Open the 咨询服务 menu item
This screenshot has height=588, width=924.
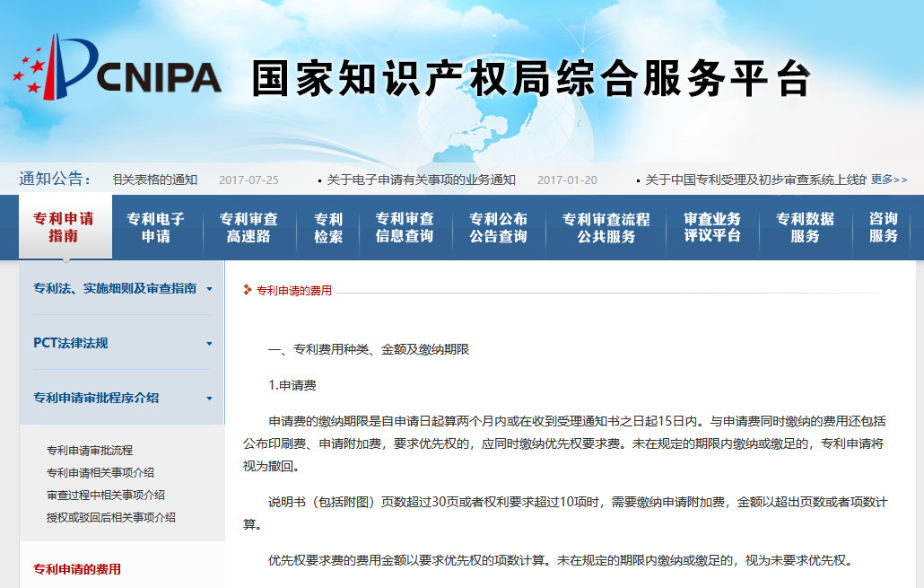[x=884, y=228]
